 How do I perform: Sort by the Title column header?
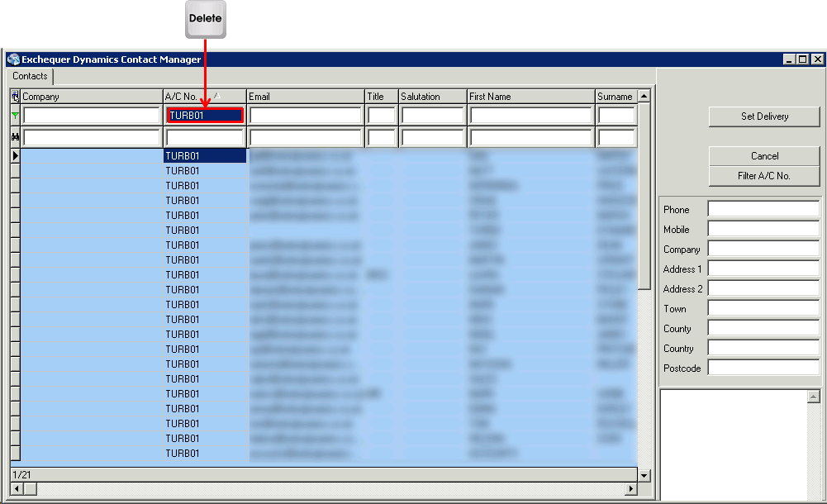click(x=382, y=97)
